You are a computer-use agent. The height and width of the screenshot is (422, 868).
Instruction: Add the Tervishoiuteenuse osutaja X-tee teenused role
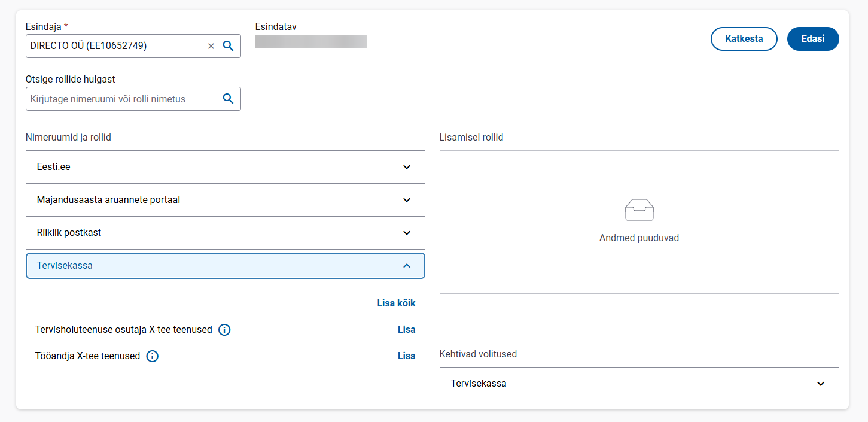point(406,330)
